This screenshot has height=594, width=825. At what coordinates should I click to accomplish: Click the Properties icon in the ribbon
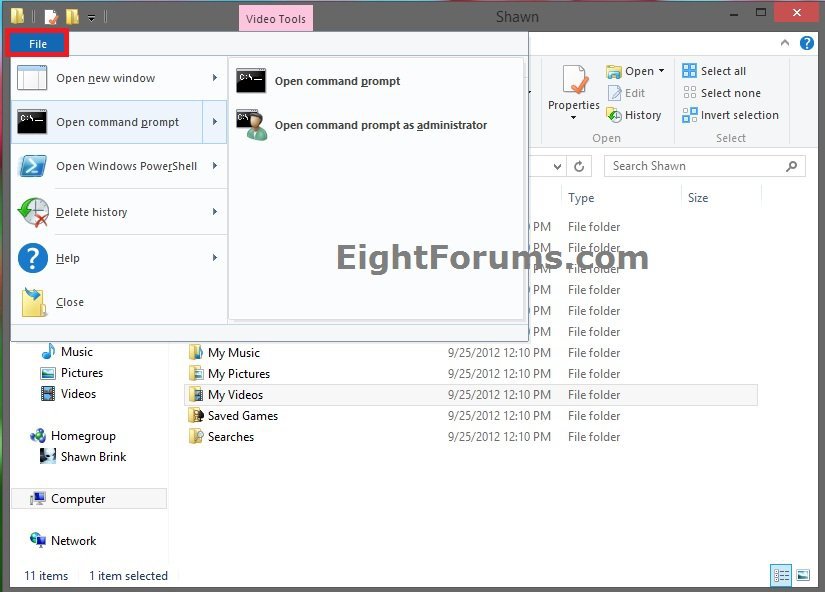pyautogui.click(x=573, y=82)
